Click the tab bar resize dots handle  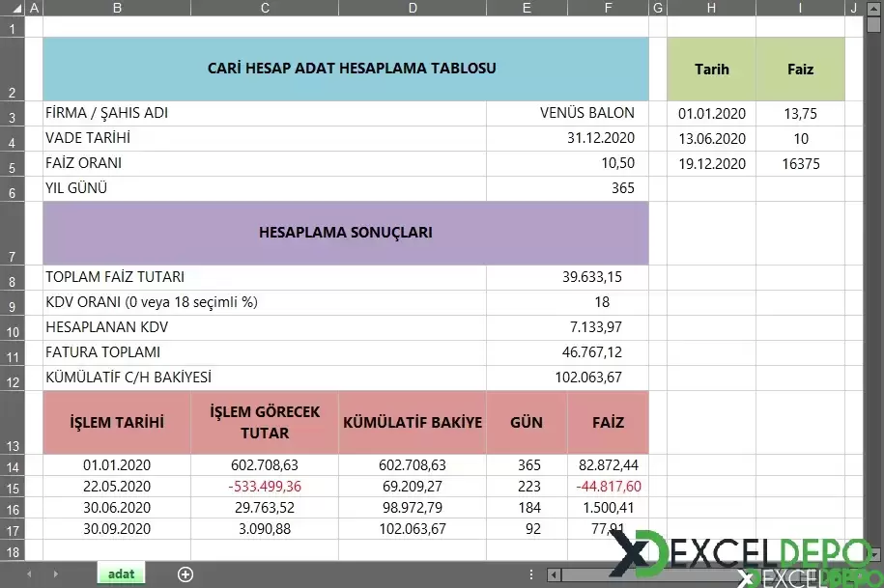[x=530, y=574]
